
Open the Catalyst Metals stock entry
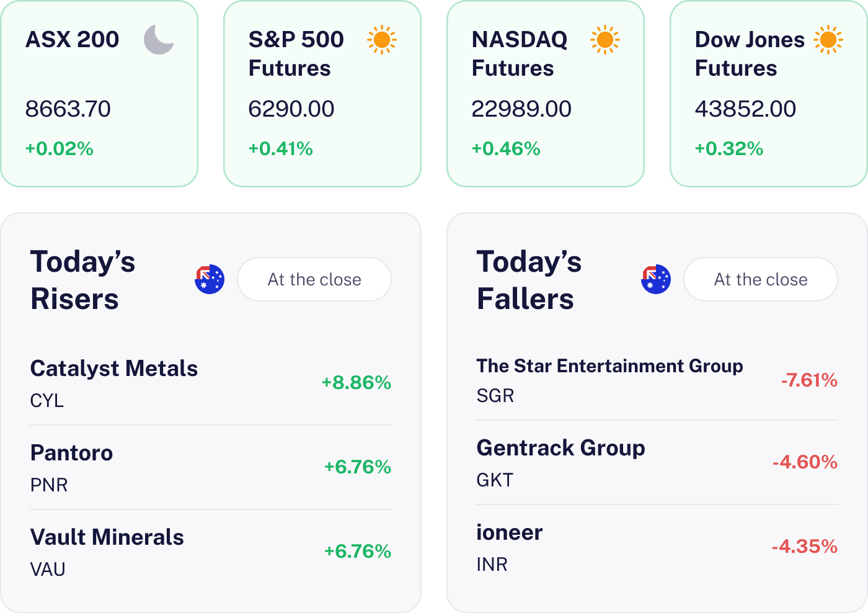tap(114, 369)
